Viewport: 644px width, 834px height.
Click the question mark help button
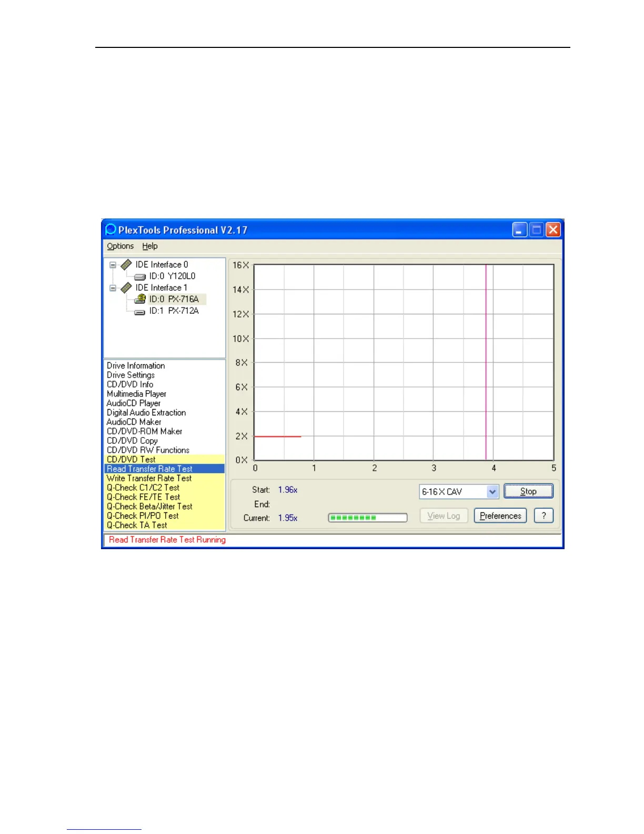pos(544,516)
